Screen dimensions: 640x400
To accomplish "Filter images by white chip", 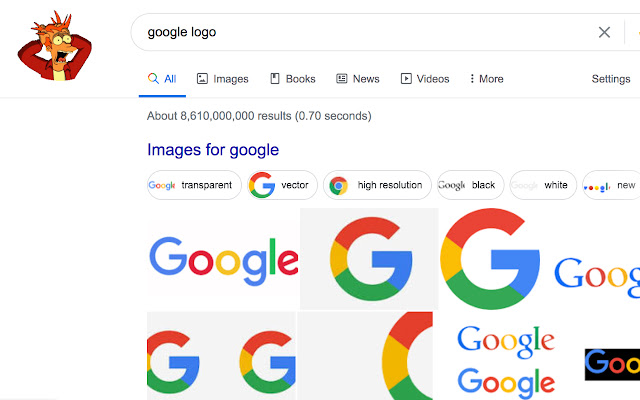I will [543, 185].
